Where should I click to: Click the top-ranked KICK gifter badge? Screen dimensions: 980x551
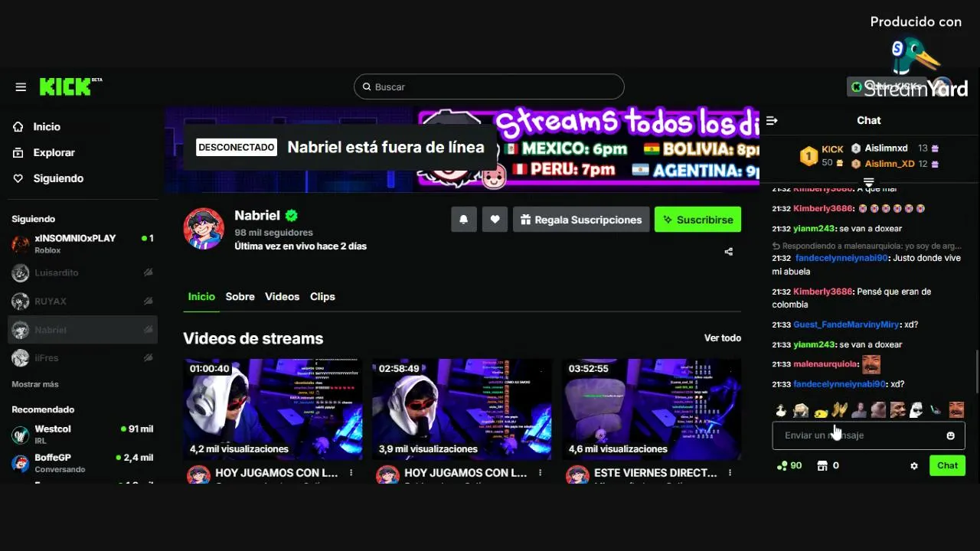(809, 156)
